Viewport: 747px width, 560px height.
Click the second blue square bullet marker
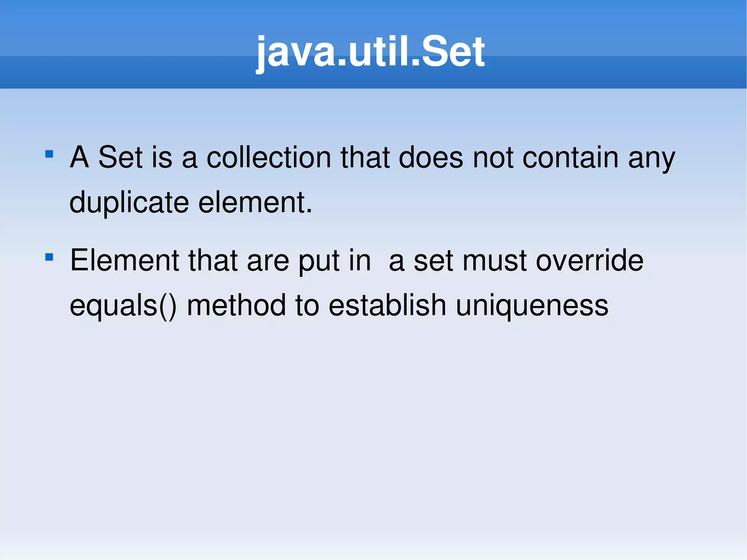[x=49, y=257]
